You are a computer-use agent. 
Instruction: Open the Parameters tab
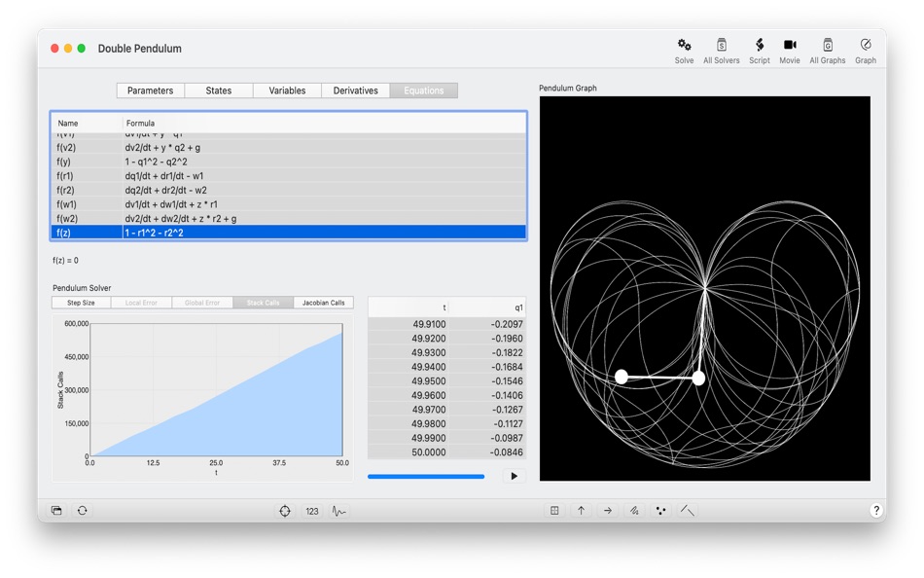[150, 90]
